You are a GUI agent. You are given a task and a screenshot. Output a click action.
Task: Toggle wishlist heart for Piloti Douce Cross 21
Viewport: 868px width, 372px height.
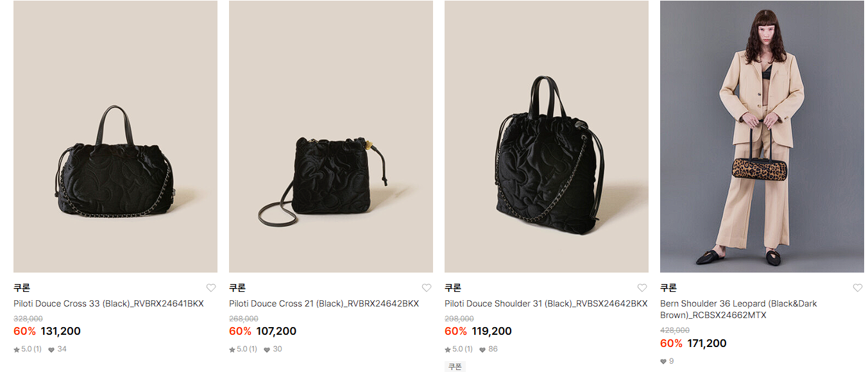coord(427,288)
